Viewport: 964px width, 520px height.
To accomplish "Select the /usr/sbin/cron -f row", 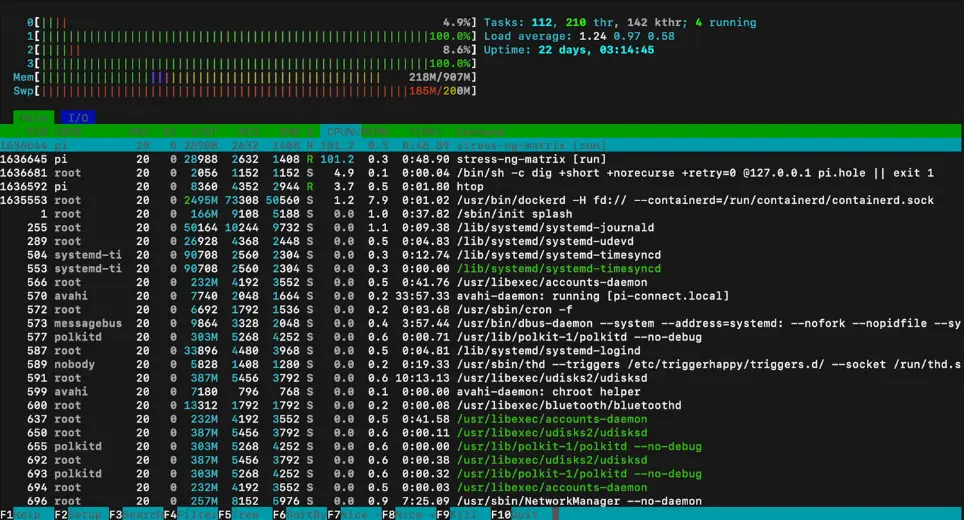I will pos(481,309).
